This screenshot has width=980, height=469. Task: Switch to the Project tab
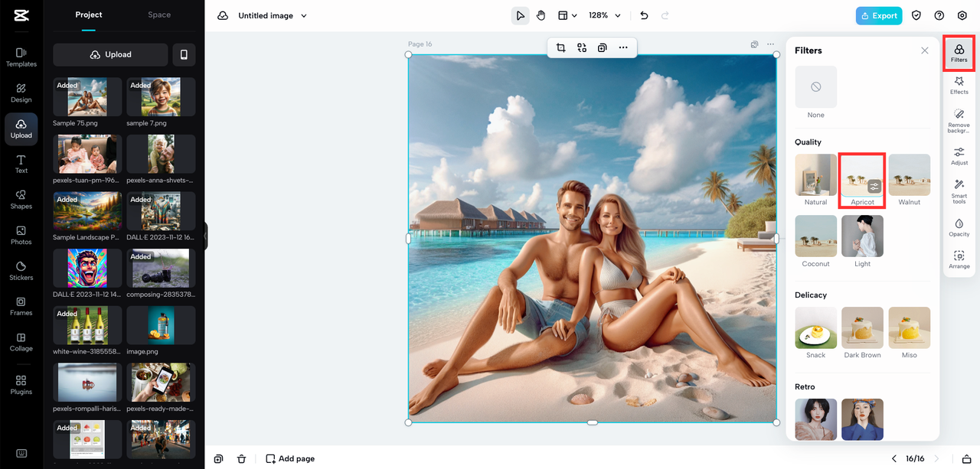[89, 15]
